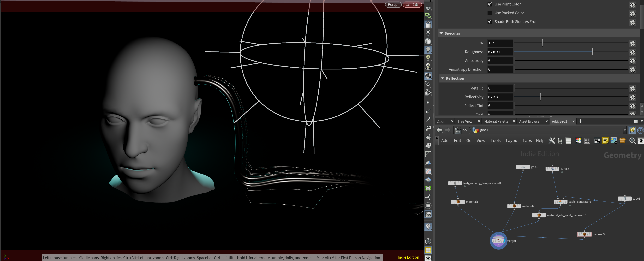The height and width of the screenshot is (261, 644).
Task: Click the network box package icon
Action: click(x=622, y=141)
